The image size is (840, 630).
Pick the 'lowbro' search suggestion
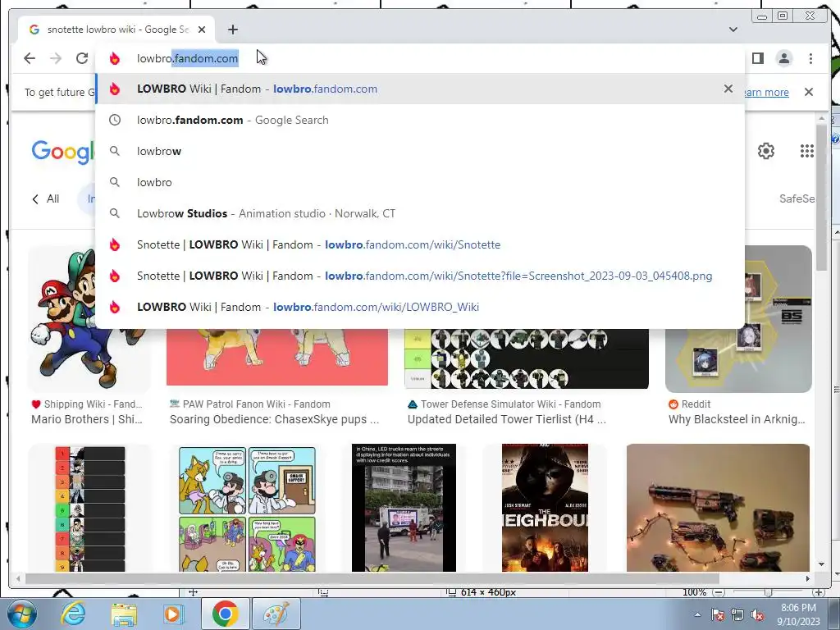[421, 182]
